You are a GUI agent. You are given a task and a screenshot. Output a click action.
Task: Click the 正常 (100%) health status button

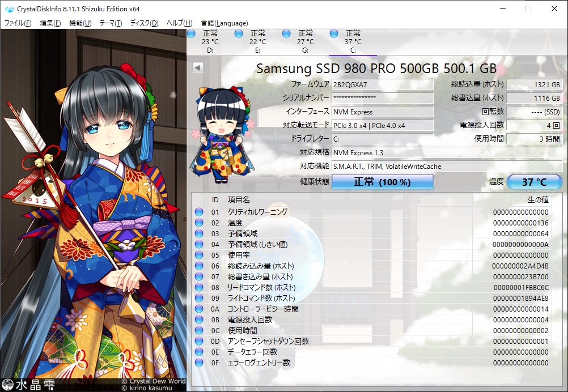click(x=382, y=182)
